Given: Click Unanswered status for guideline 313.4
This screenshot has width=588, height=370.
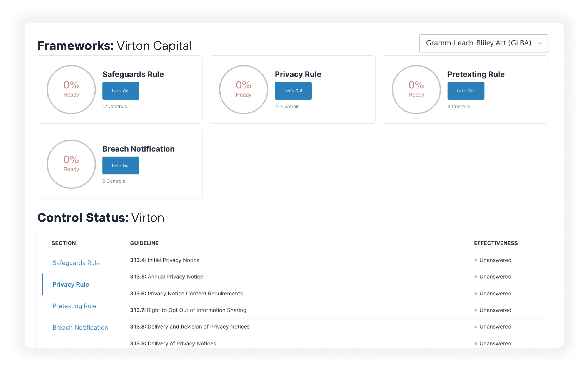Looking at the screenshot, I should click(493, 260).
